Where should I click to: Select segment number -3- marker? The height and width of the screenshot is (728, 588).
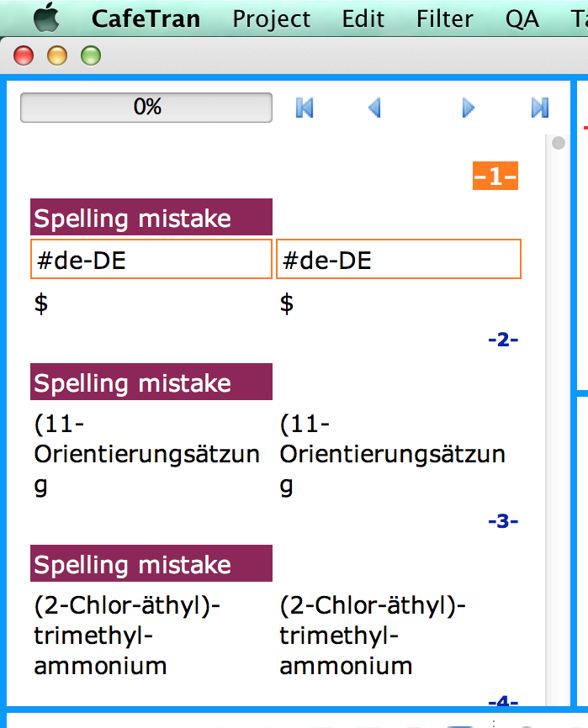coord(503,521)
